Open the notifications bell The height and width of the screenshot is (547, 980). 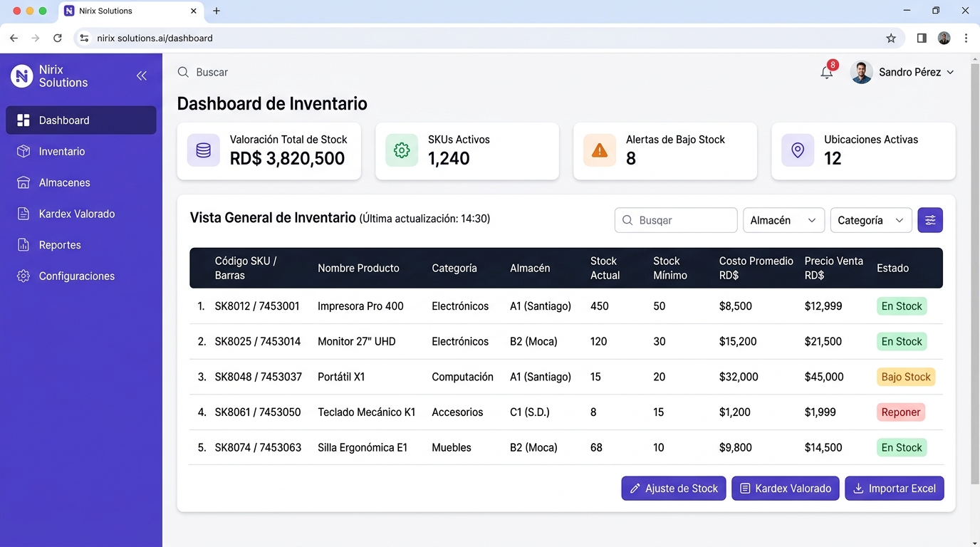[x=827, y=72]
